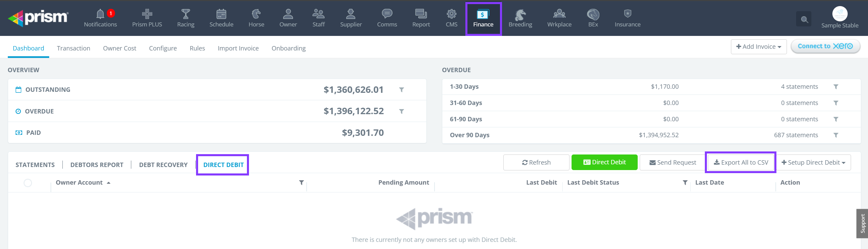Expand the Setup Direct Debit dropdown

click(813, 163)
